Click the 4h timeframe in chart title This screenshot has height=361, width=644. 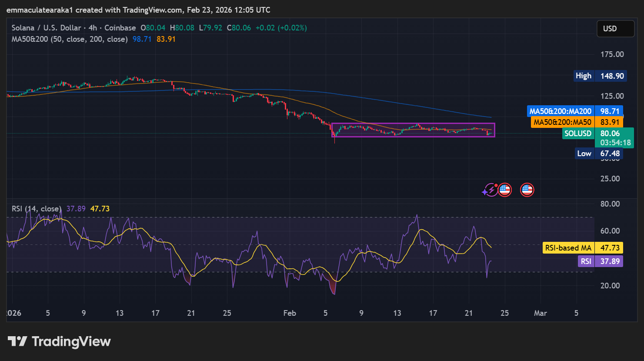[x=93, y=28]
